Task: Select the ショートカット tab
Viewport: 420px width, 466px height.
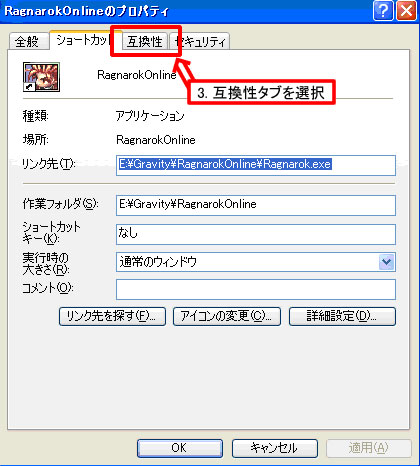Action: point(83,40)
